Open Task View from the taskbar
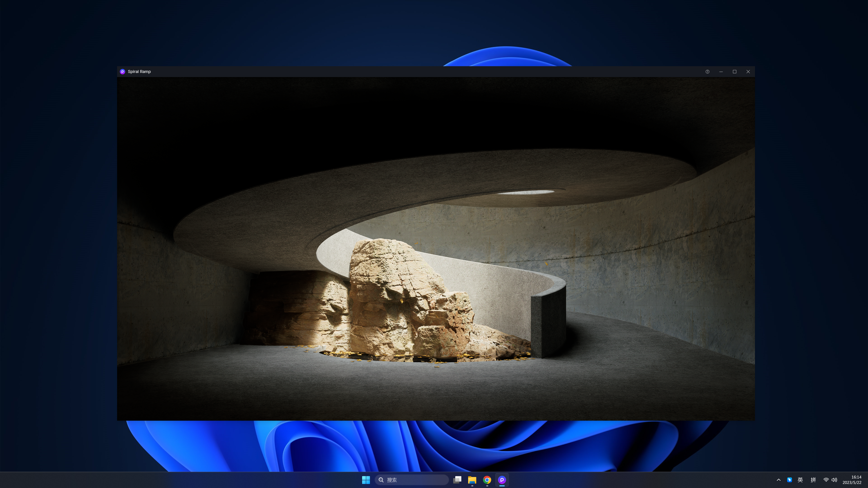The image size is (868, 488). (457, 480)
